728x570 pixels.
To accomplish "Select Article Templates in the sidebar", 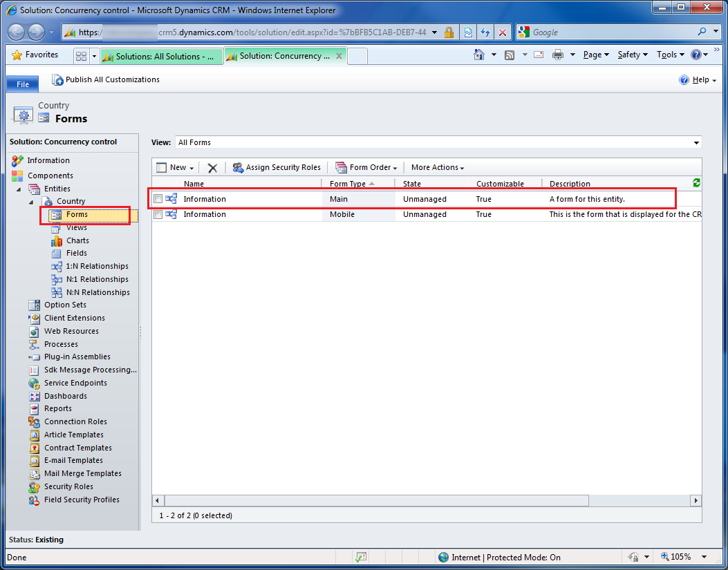I will (x=74, y=435).
